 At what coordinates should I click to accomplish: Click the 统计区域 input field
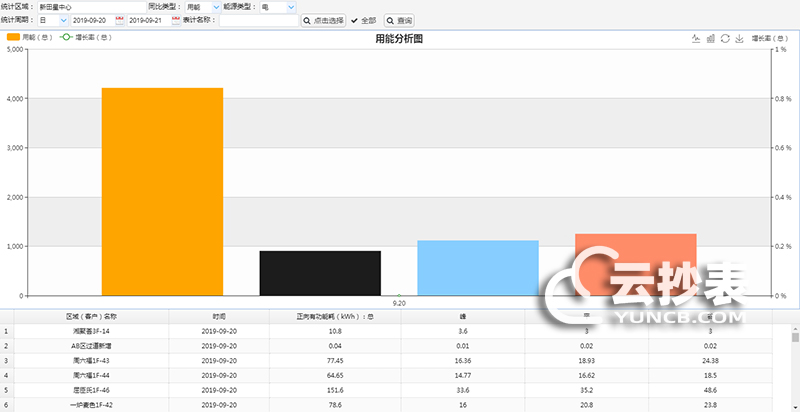point(91,6)
